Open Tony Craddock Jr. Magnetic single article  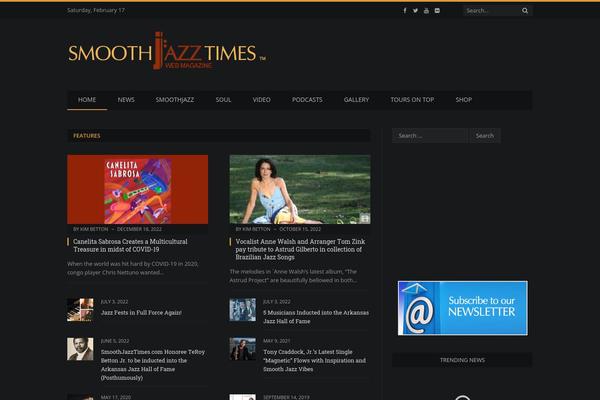pos(315,361)
